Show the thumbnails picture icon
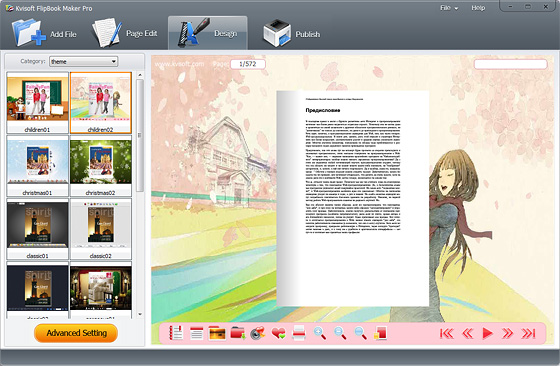The width and height of the screenshot is (560, 366). 217,333
